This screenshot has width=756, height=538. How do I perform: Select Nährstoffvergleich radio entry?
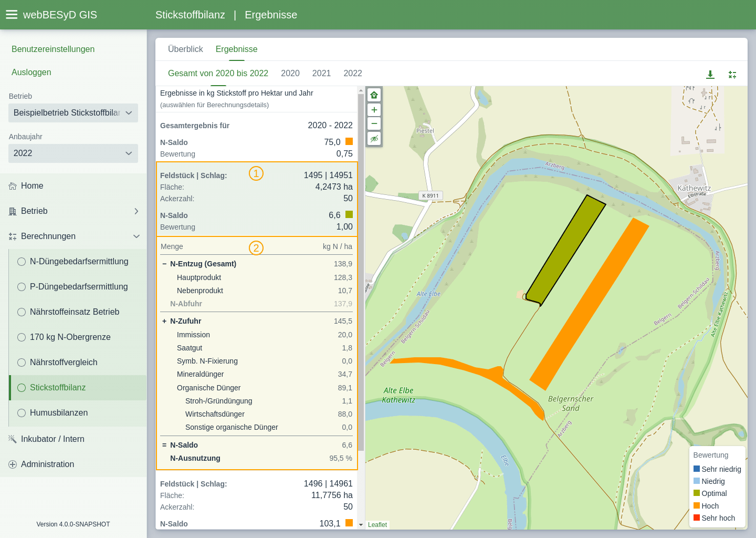78,363
